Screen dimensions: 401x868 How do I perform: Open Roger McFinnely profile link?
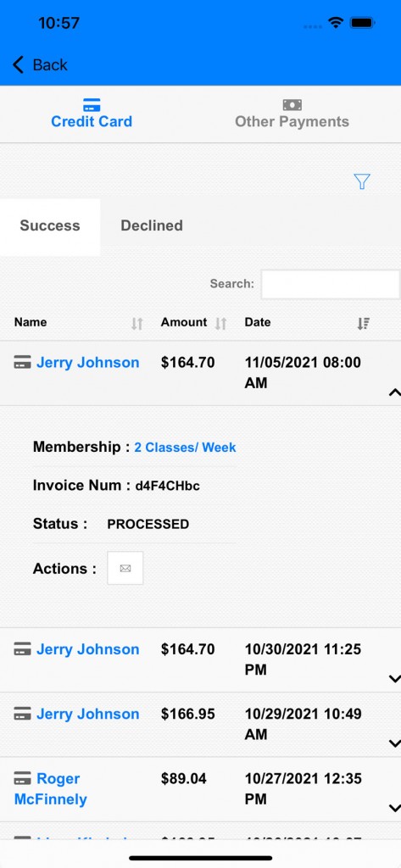[50, 789]
